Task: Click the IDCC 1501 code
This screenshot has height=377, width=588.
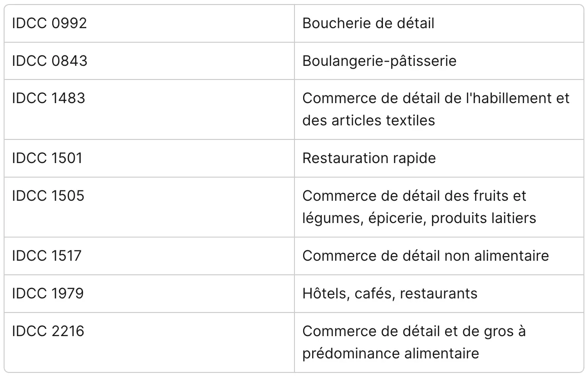Action: coord(47,158)
